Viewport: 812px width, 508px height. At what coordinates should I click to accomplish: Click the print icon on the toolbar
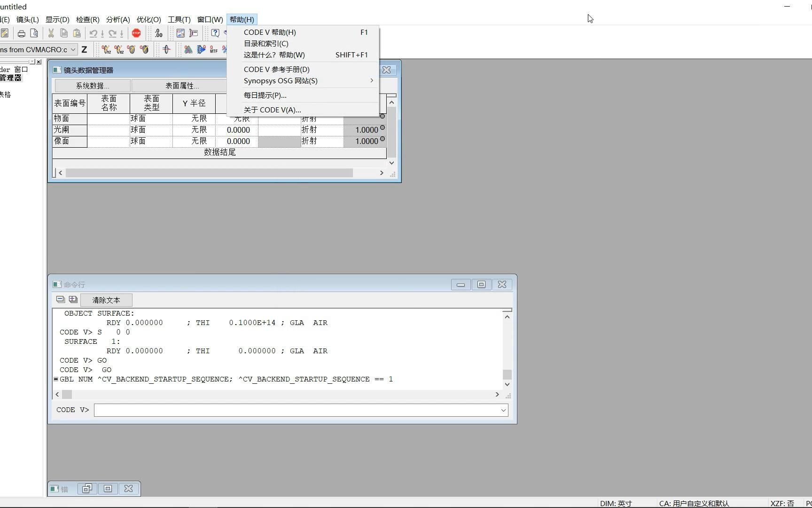[21, 33]
